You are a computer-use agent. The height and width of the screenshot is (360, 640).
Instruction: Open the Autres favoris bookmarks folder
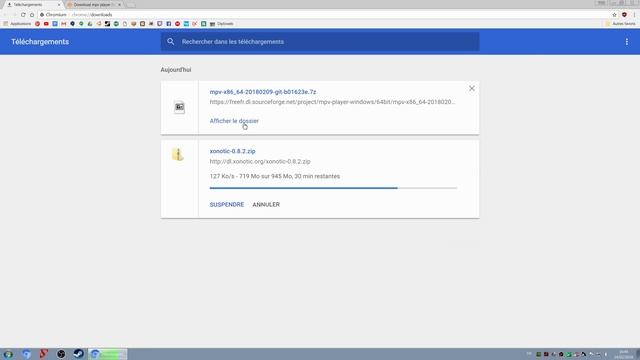tap(620, 24)
